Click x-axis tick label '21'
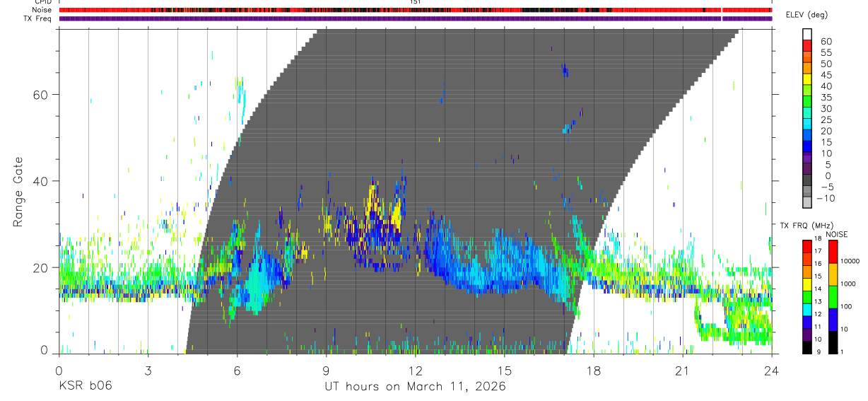 (x=683, y=371)
